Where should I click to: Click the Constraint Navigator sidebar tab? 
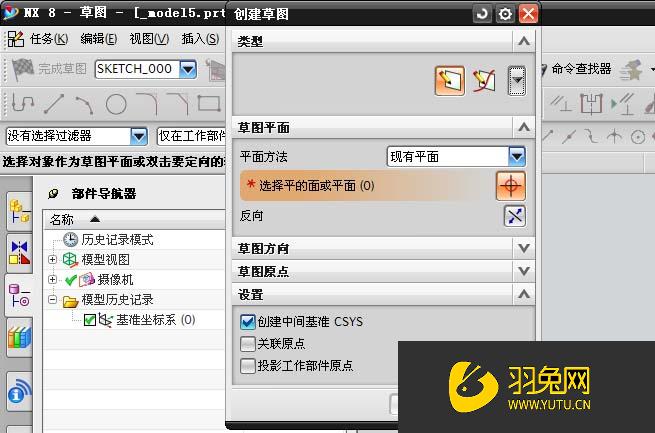click(x=19, y=253)
